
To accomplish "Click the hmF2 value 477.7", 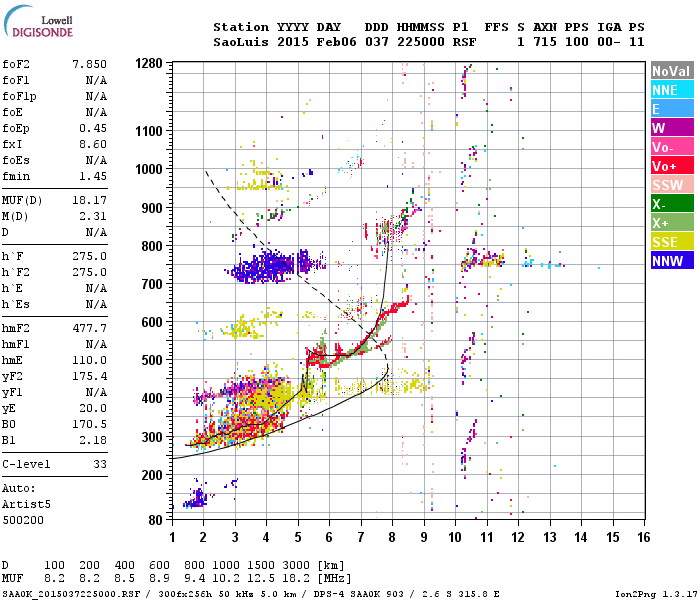I will tap(89, 328).
